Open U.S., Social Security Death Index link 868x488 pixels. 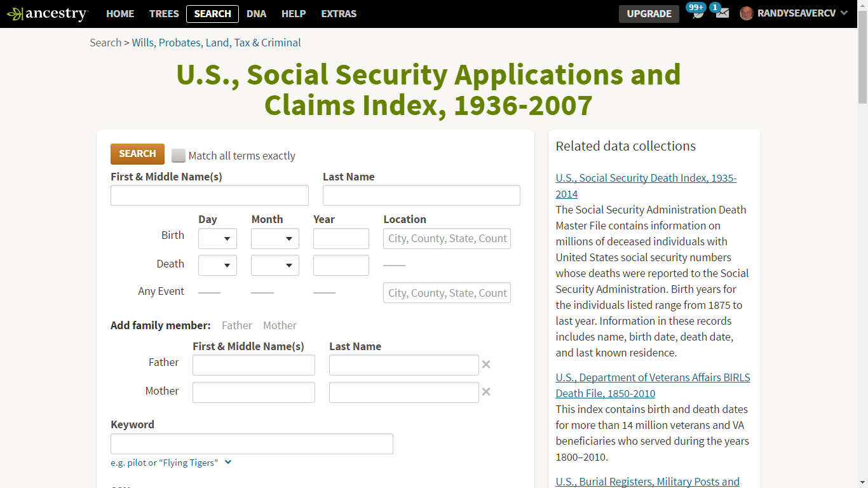tap(646, 186)
